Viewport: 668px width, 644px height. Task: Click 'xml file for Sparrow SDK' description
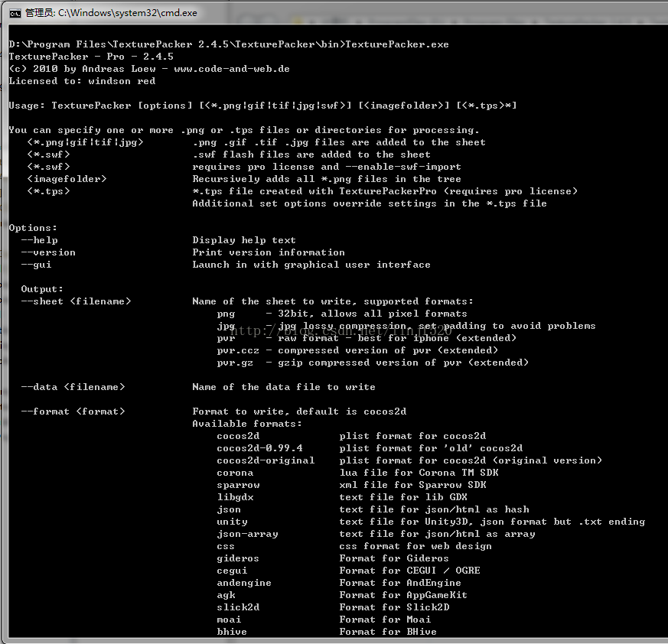tap(412, 485)
